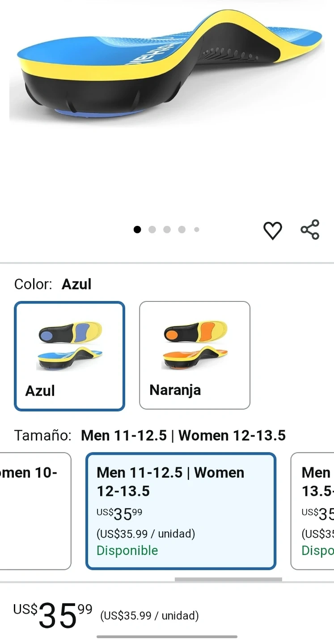The width and height of the screenshot is (334, 644).
Task: Tap the Android home gesture bar
Action: 167,637
